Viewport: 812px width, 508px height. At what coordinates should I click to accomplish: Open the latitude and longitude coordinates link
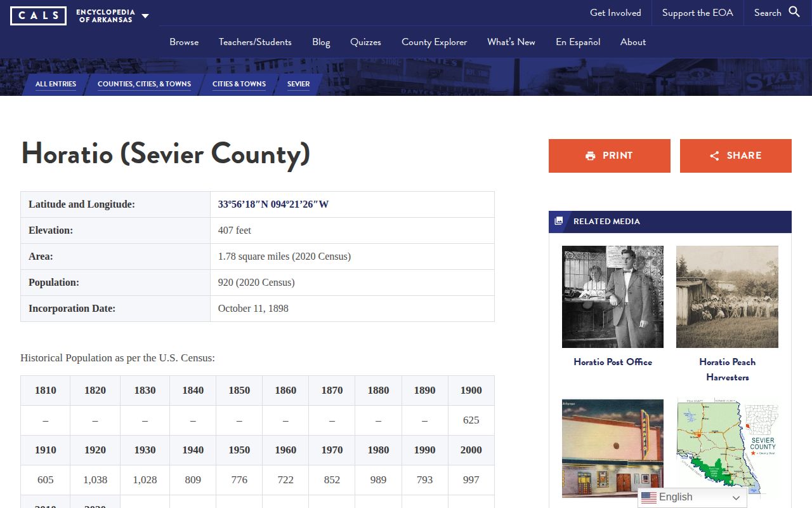click(273, 204)
